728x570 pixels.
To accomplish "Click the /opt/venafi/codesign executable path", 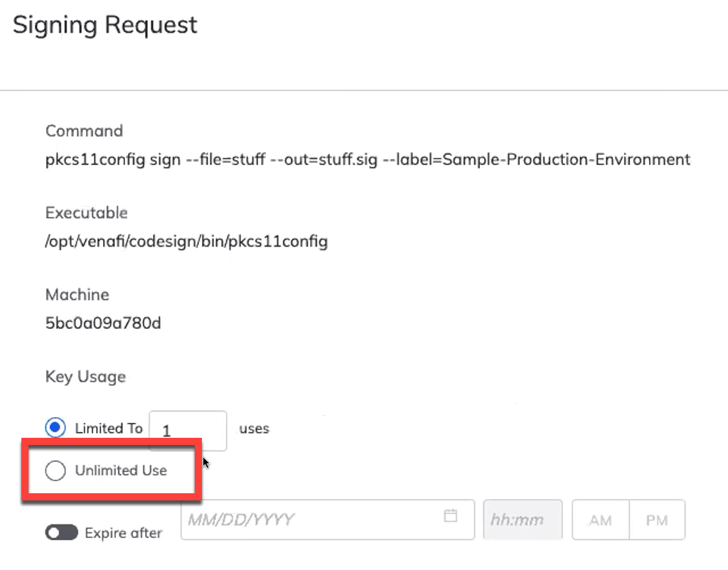I will 186,241.
